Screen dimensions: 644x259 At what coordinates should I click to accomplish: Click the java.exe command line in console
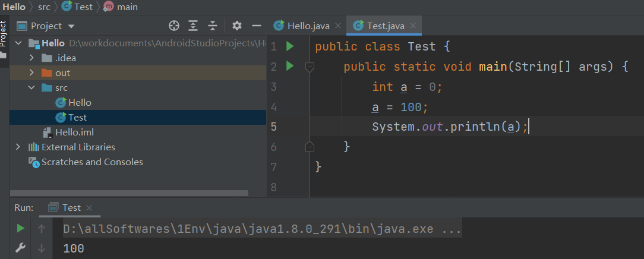click(262, 229)
